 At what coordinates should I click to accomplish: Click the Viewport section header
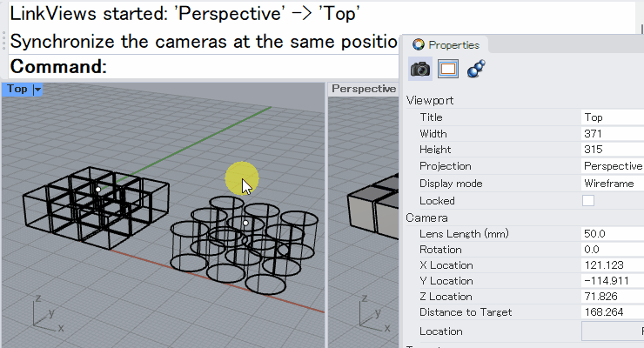(430, 101)
